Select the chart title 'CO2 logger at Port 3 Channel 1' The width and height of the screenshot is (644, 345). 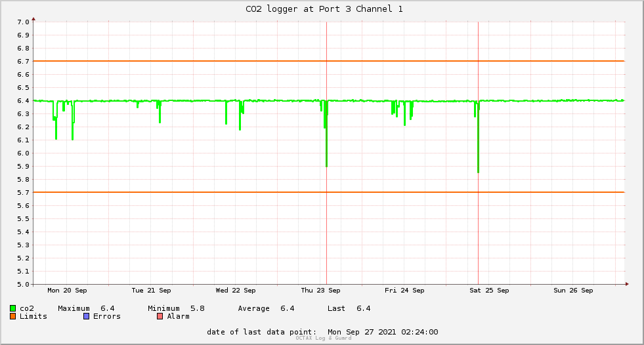pyautogui.click(x=324, y=9)
